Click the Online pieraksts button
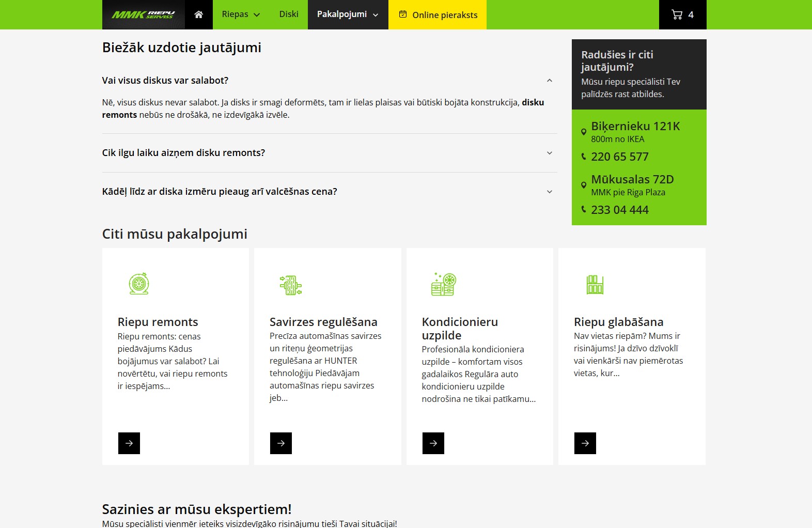The width and height of the screenshot is (812, 528). 438,15
